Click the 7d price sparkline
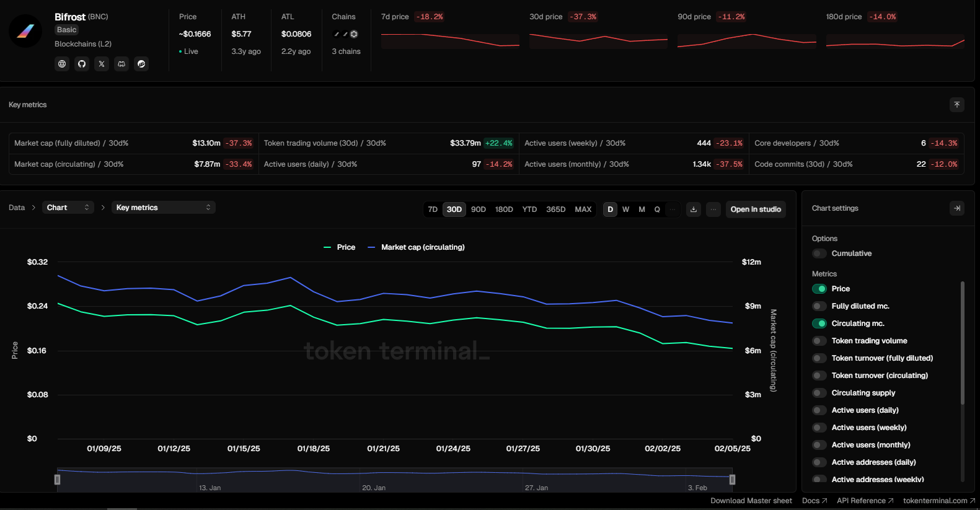This screenshot has width=980, height=510. click(x=450, y=40)
